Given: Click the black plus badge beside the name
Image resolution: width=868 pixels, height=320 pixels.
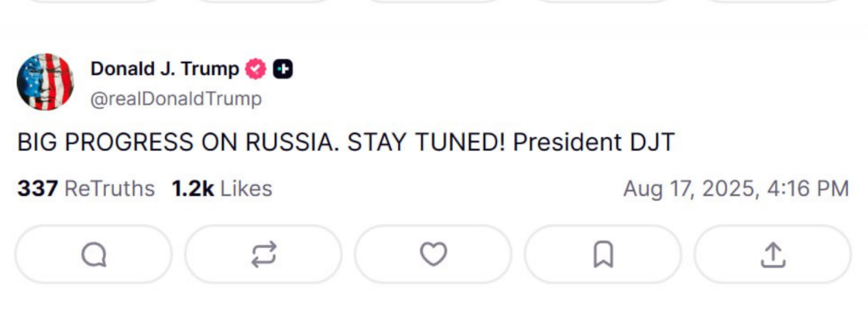Looking at the screenshot, I should tap(283, 69).
